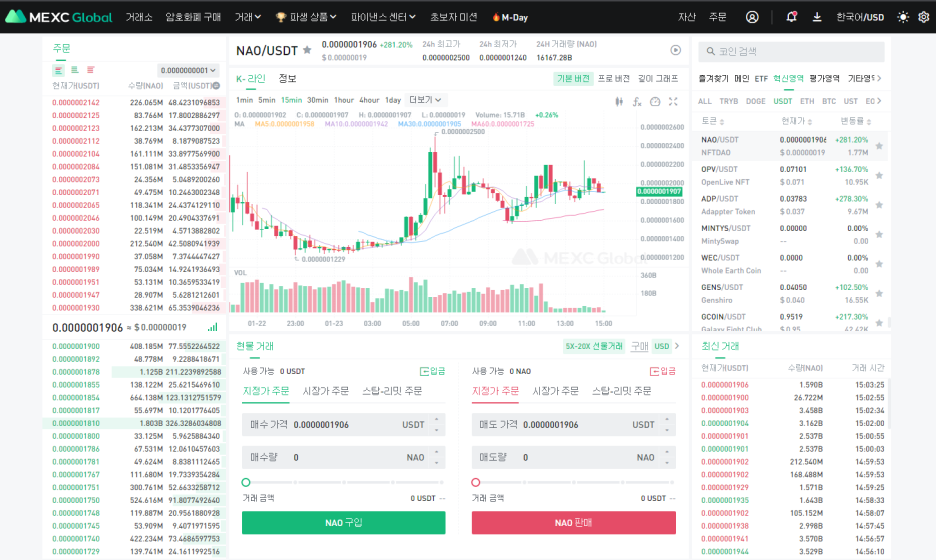This screenshot has height=560, width=936.
Task: Toggle favorite star for OPV/USDT
Action: (879, 176)
